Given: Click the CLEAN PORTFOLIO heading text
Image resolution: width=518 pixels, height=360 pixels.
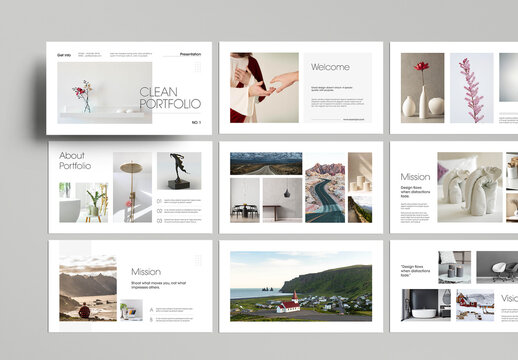Looking at the screenshot, I should pyautogui.click(x=170, y=98).
